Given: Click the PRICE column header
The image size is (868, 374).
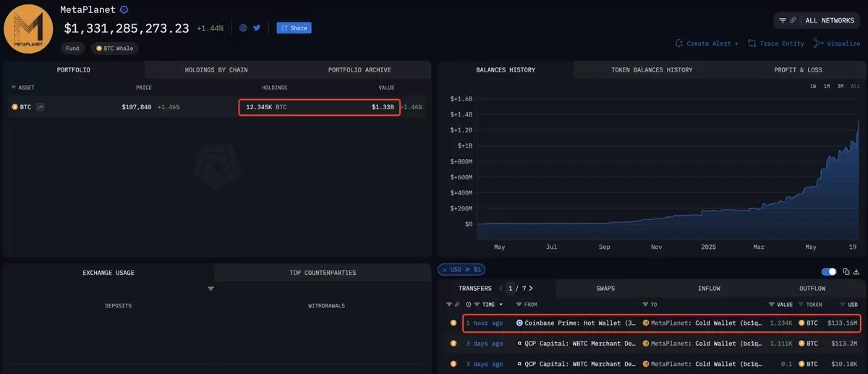Looking at the screenshot, I should coord(144,88).
